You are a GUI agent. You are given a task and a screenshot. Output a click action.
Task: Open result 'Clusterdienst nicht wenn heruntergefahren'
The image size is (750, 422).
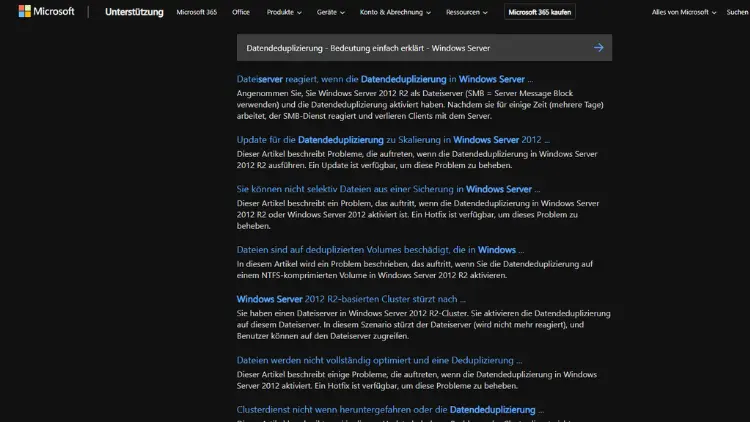pos(390,410)
